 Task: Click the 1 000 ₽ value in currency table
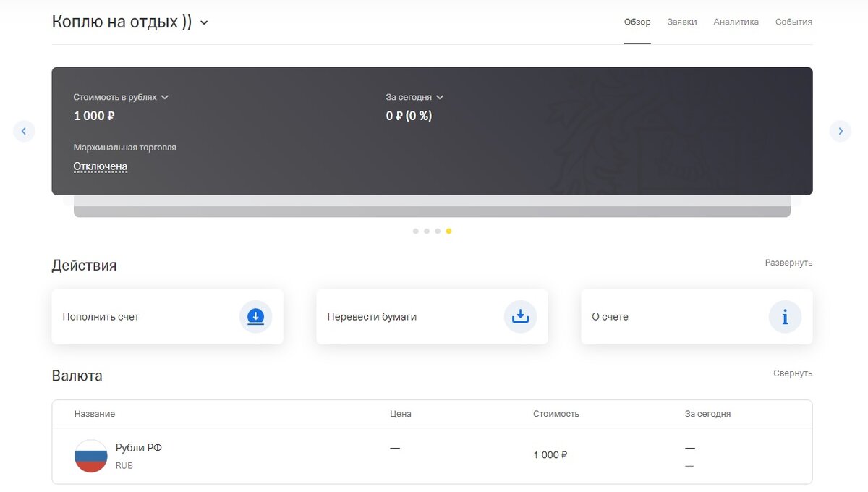tap(550, 455)
